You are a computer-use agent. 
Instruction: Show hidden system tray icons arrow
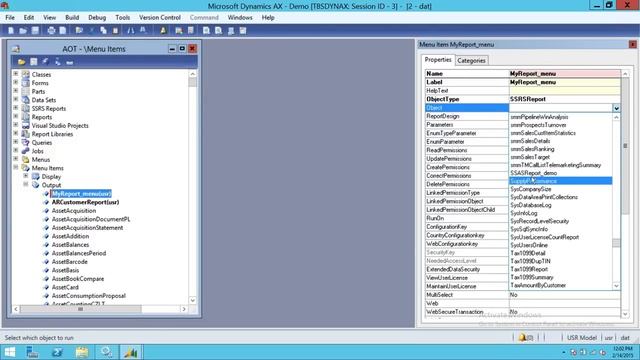pos(563,352)
